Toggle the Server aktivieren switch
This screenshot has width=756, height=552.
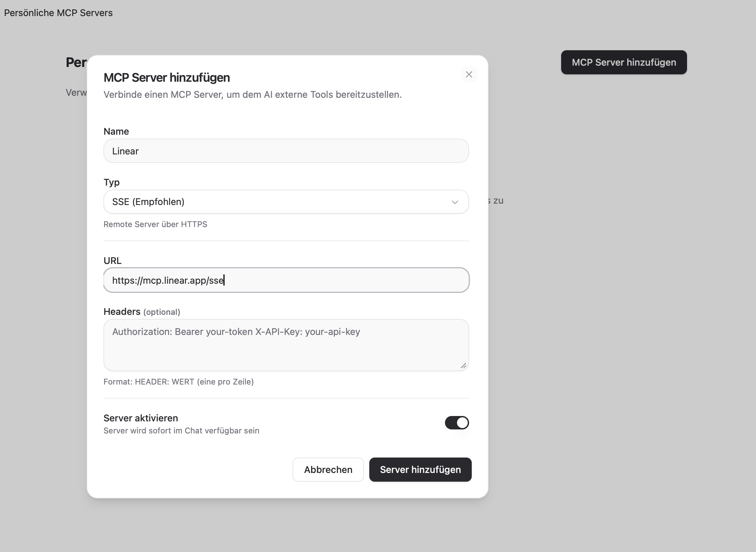click(x=457, y=423)
